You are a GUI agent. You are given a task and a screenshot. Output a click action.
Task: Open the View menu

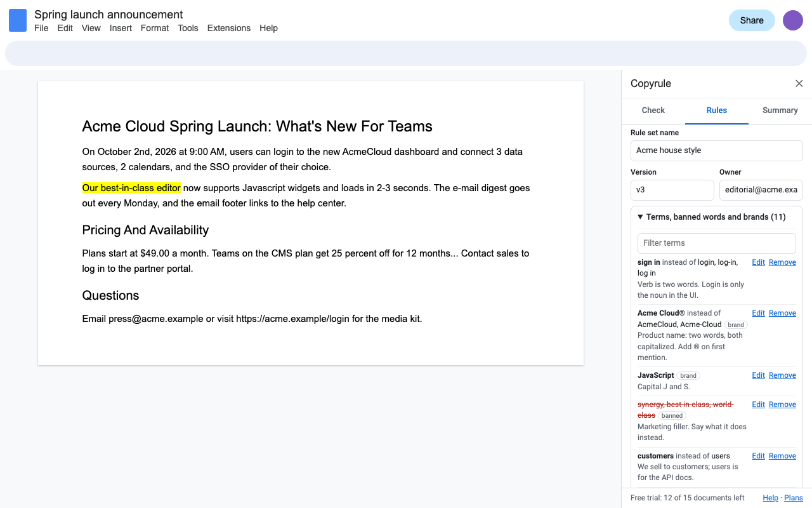tap(91, 28)
